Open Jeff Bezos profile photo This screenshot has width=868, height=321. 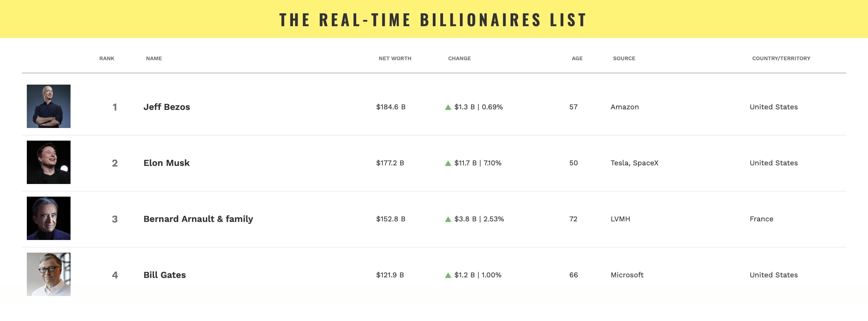coord(49,106)
